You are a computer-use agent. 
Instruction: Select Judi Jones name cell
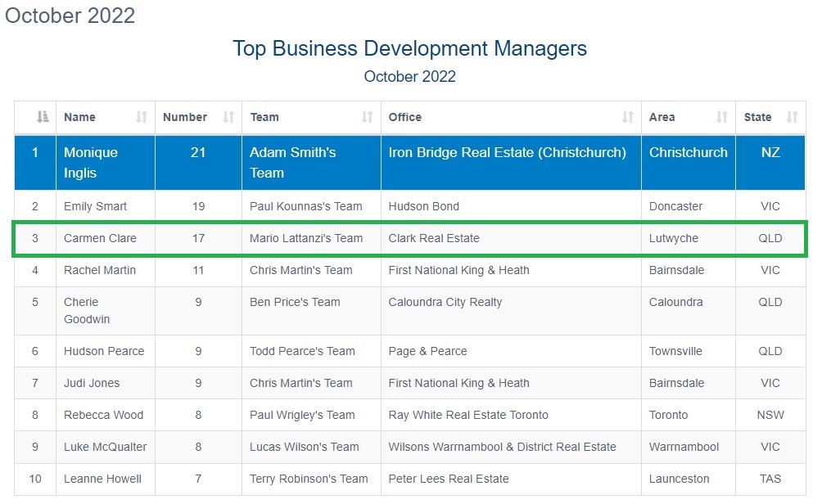point(106,383)
